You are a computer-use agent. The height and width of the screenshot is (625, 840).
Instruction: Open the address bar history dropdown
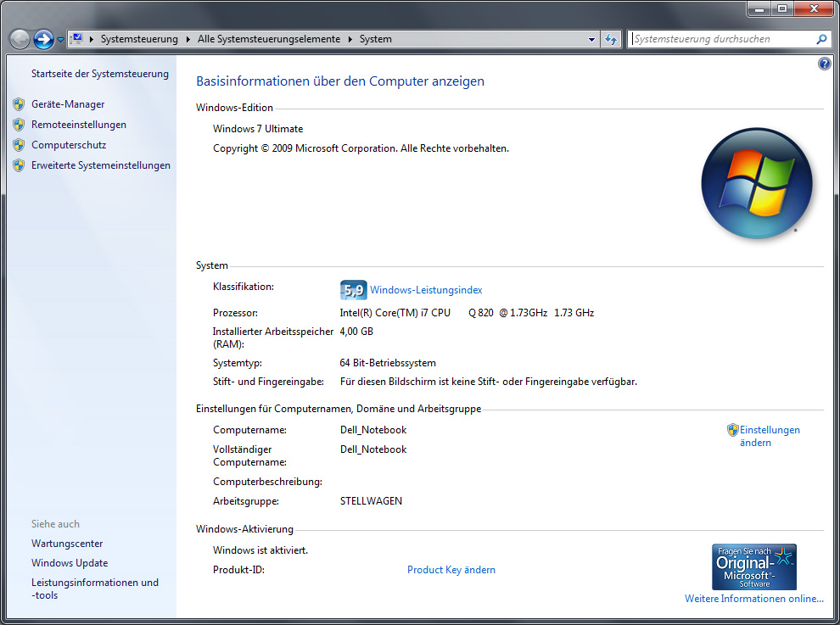tap(591, 39)
